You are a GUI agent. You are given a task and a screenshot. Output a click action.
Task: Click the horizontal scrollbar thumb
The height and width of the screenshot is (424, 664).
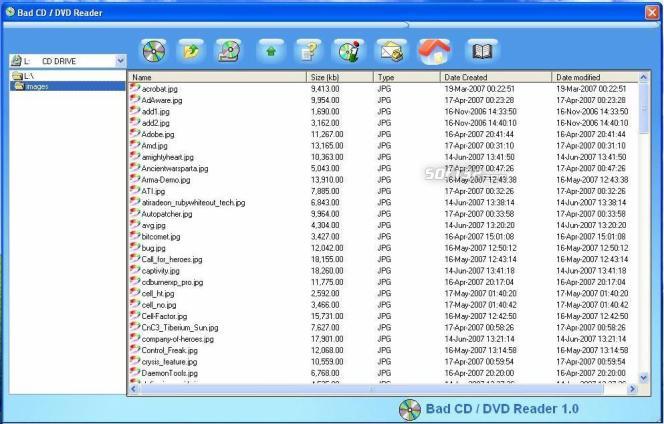tap(372, 389)
